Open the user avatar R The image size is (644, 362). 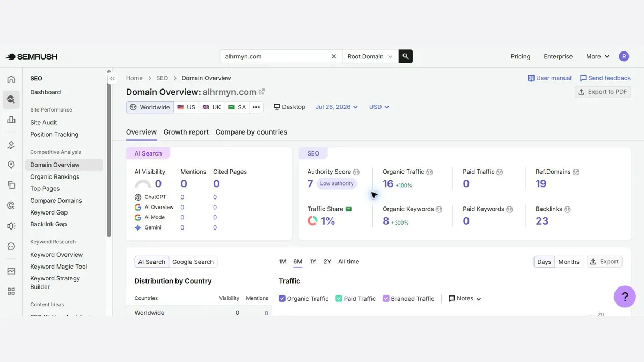coord(624,56)
